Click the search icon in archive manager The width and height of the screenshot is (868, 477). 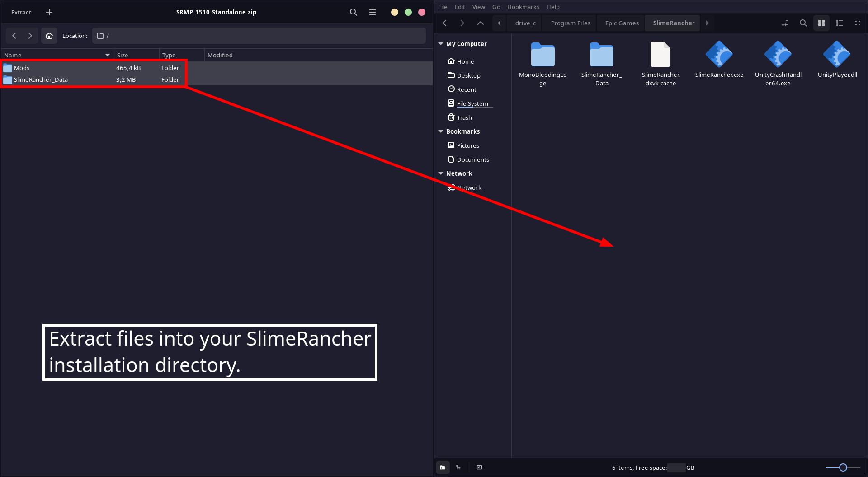pyautogui.click(x=353, y=12)
